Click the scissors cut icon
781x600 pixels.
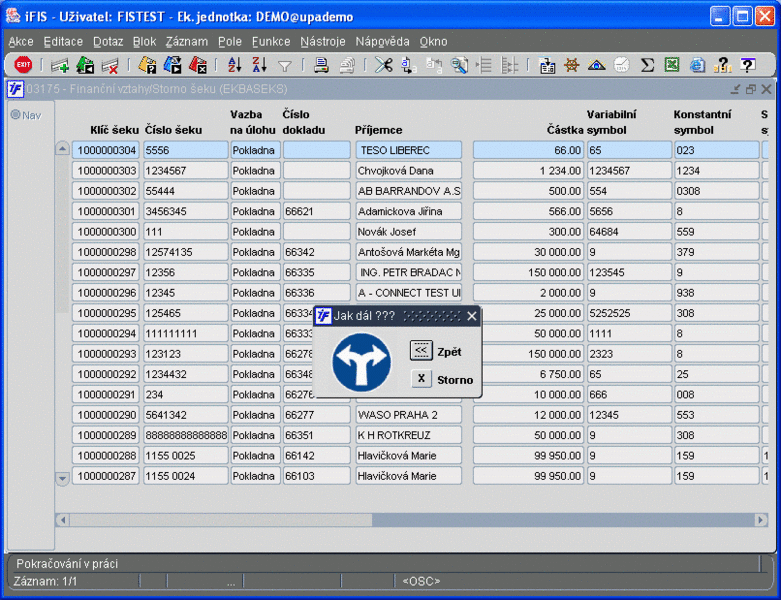[383, 66]
